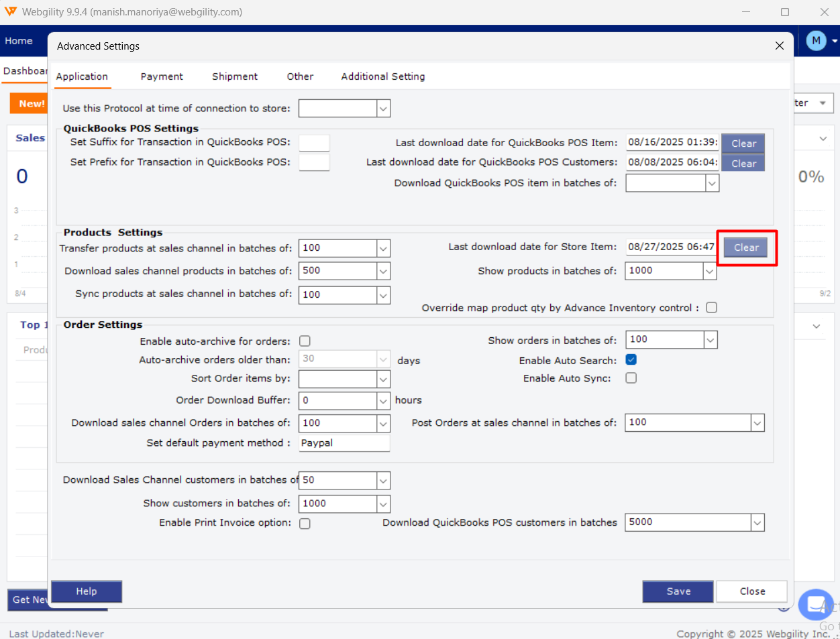Click the user profile avatar M icon
840x639 pixels.
[816, 41]
